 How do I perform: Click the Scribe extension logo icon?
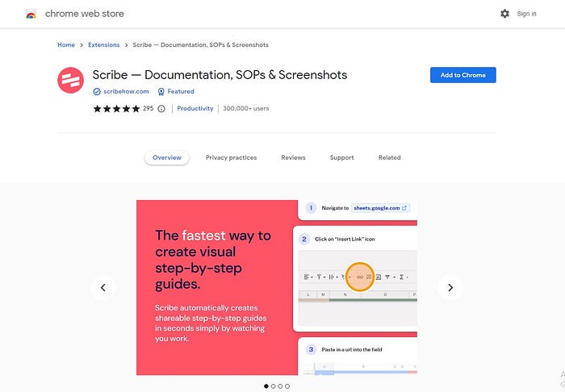71,81
